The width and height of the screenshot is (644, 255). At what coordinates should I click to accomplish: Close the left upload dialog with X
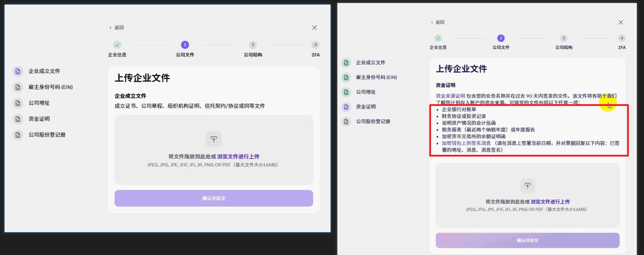[315, 28]
